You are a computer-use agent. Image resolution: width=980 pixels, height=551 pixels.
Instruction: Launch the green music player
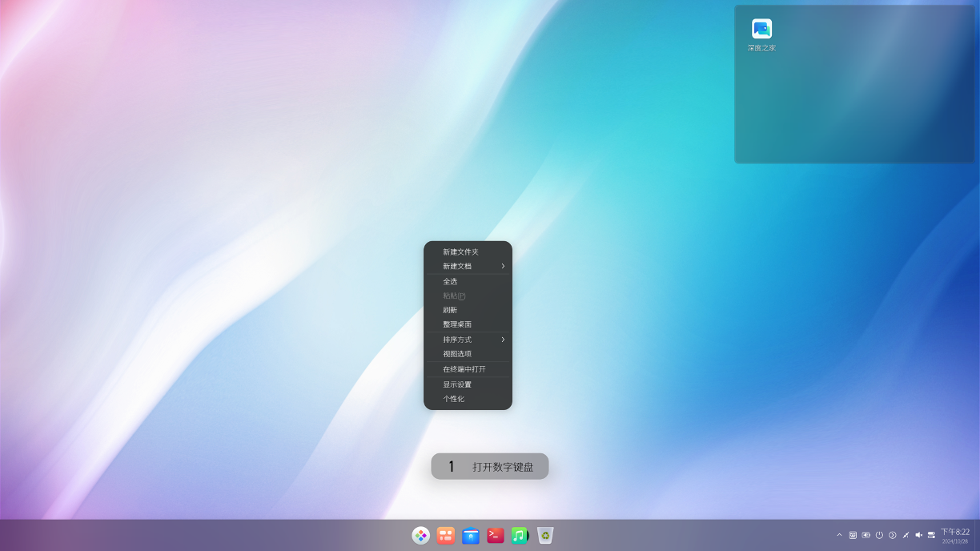pos(520,535)
